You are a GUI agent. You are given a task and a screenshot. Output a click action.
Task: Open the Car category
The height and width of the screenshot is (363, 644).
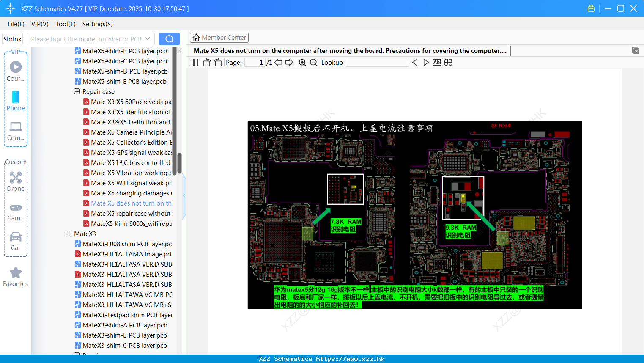click(16, 241)
